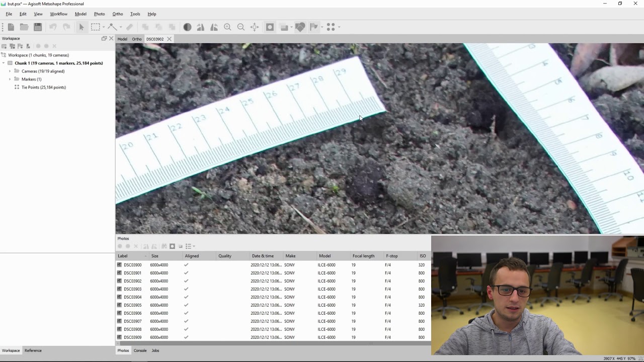Add scale bar via Workspace toolbar

pos(28,46)
